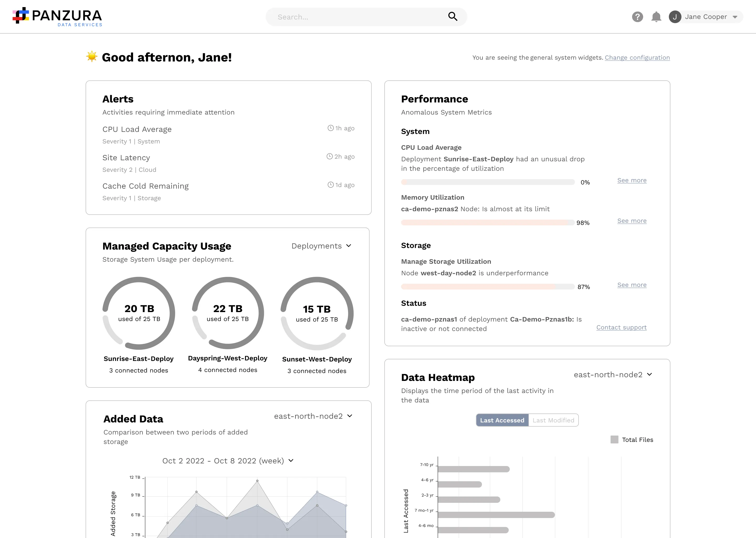Switch to the Last Modified tab
This screenshot has width=756, height=538.
click(x=553, y=420)
